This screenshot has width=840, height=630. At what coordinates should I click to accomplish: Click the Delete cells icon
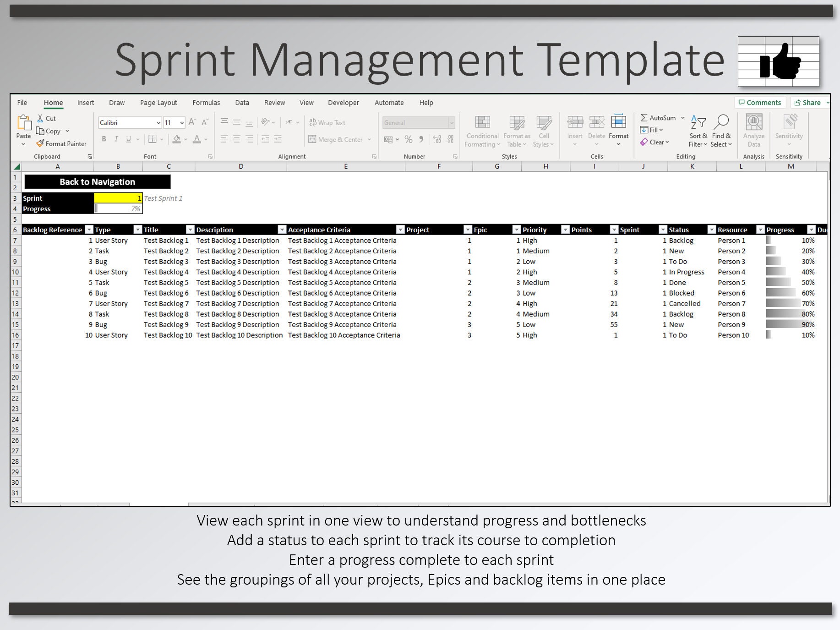point(596,122)
